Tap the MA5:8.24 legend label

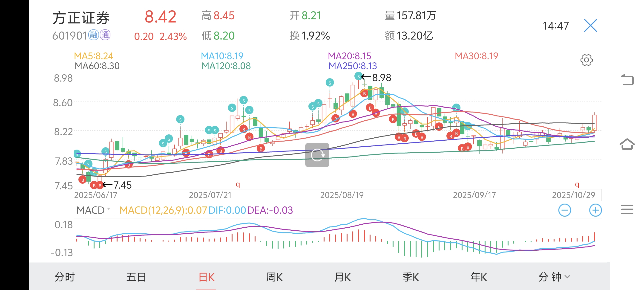coord(94,56)
